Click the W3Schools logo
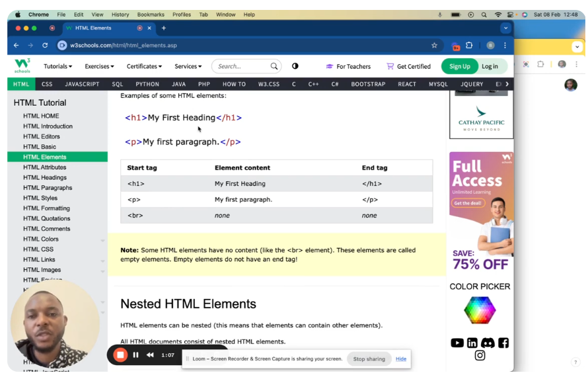This screenshot has width=588, height=383. [22, 65]
